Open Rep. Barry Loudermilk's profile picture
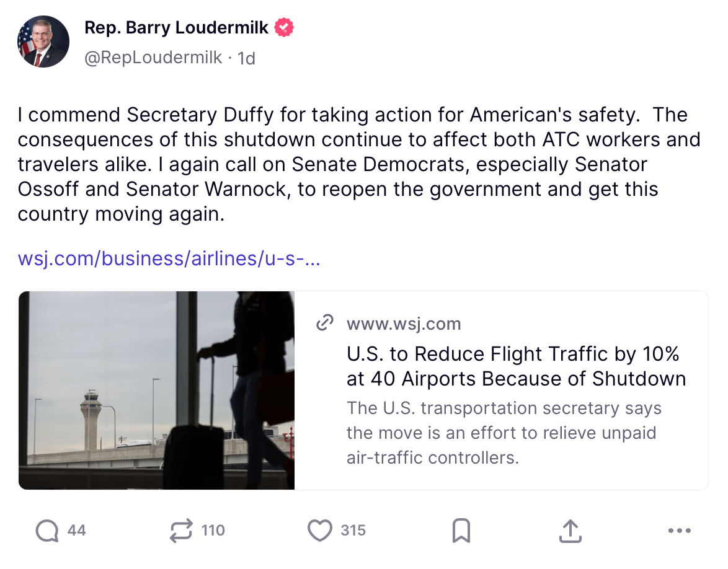 click(43, 42)
